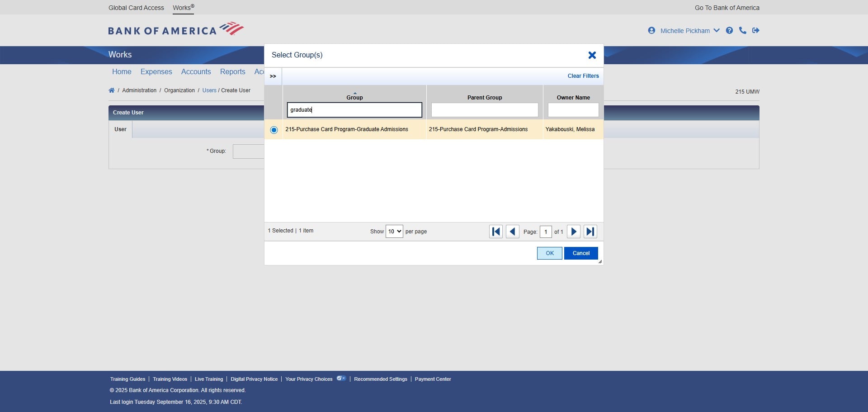Click the home breadcrumb icon
868x412 pixels.
click(112, 90)
